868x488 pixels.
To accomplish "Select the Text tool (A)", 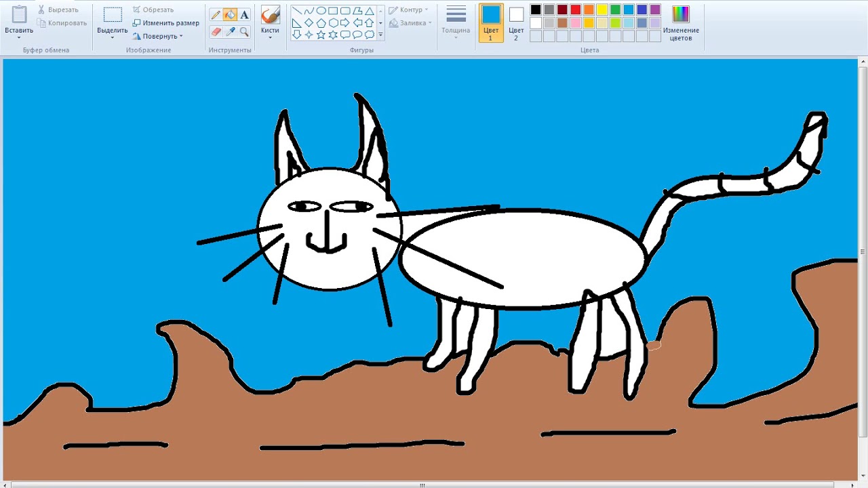I will pyautogui.click(x=244, y=15).
